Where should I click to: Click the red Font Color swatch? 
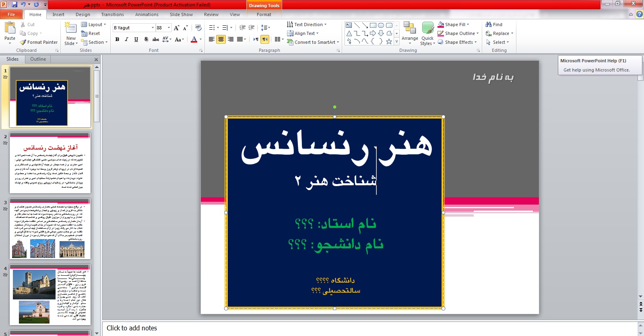tap(194, 39)
